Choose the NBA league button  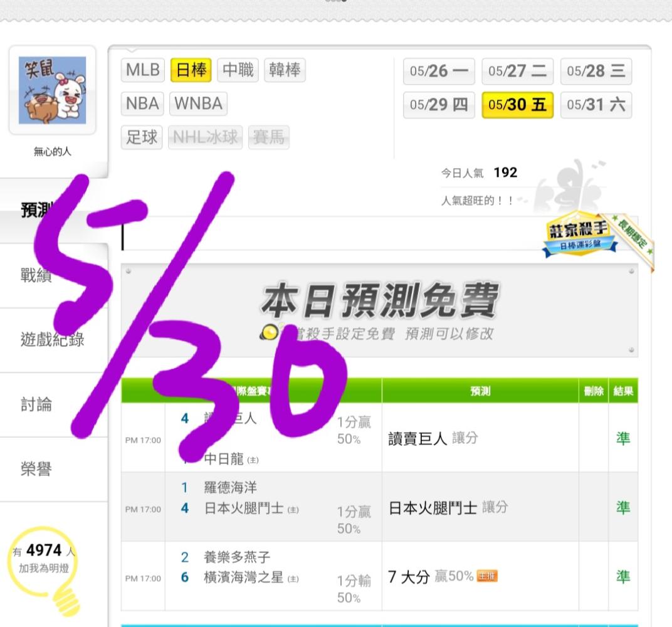pos(142,103)
